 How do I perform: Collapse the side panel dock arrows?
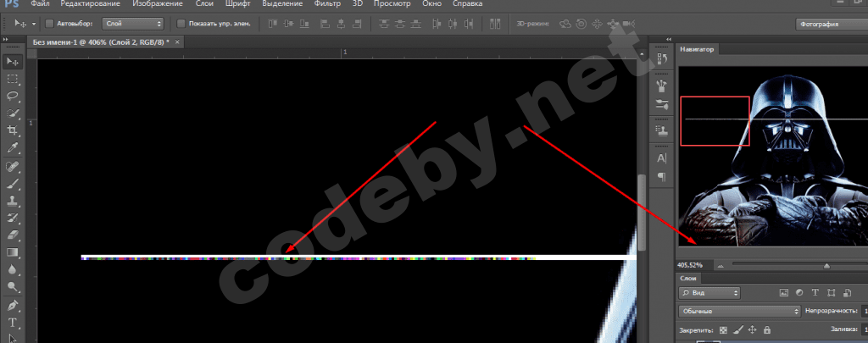(x=670, y=39)
